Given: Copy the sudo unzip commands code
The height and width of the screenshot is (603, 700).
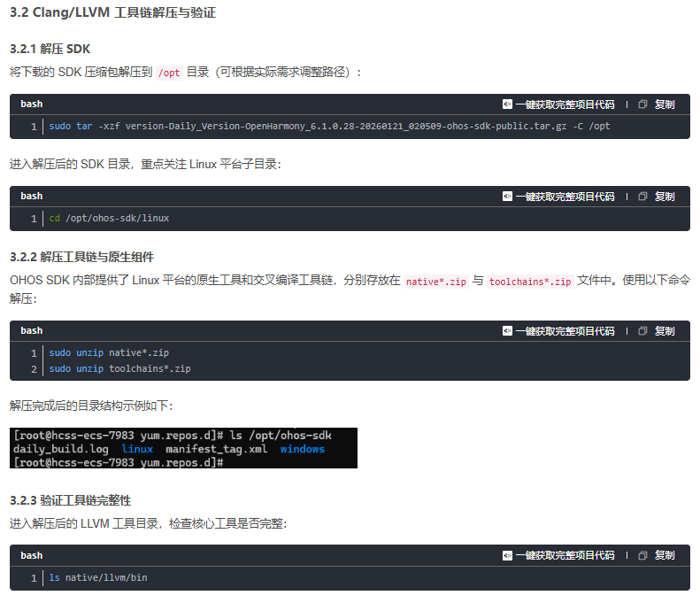Looking at the screenshot, I should 665,330.
